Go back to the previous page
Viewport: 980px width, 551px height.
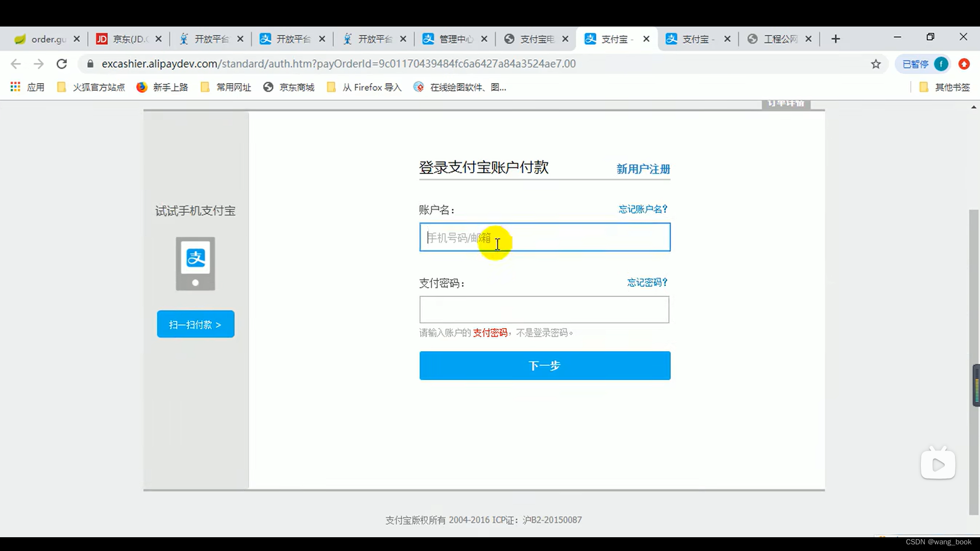point(16,64)
